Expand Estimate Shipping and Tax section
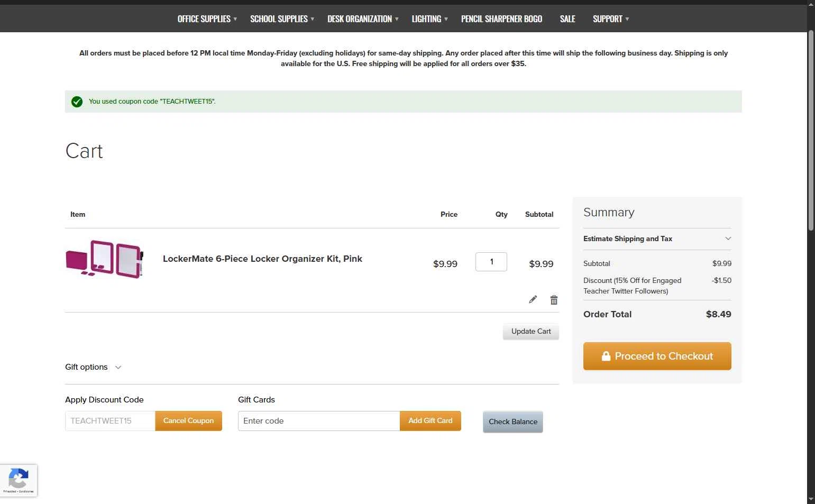Image resolution: width=815 pixels, height=504 pixels. click(657, 239)
